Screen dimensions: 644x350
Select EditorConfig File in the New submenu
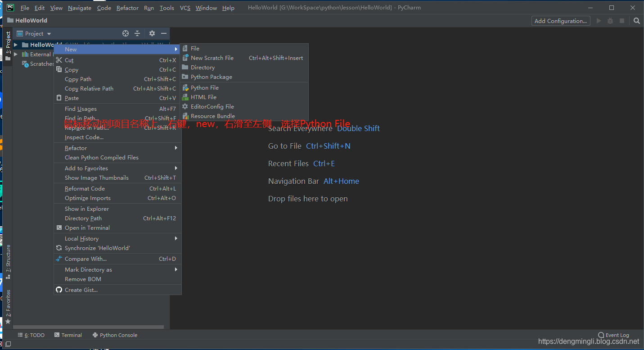coord(244,106)
